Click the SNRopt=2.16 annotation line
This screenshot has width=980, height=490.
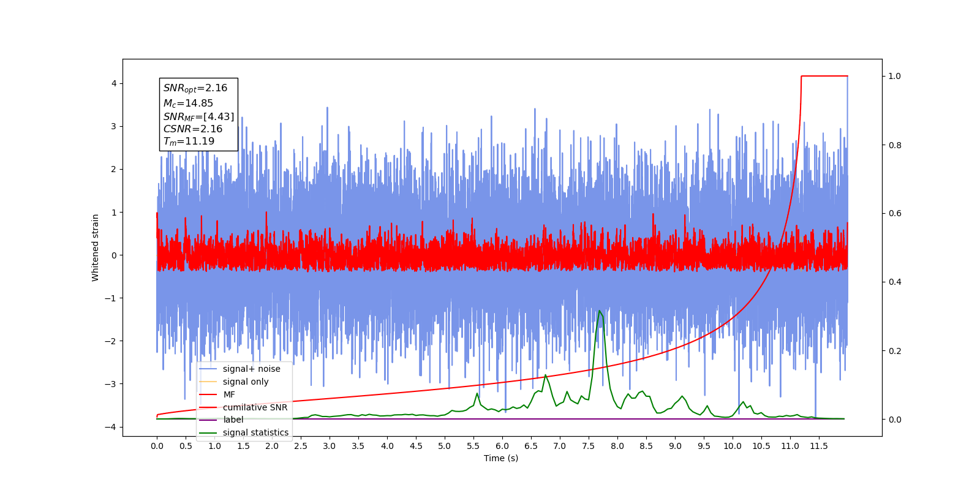[195, 88]
